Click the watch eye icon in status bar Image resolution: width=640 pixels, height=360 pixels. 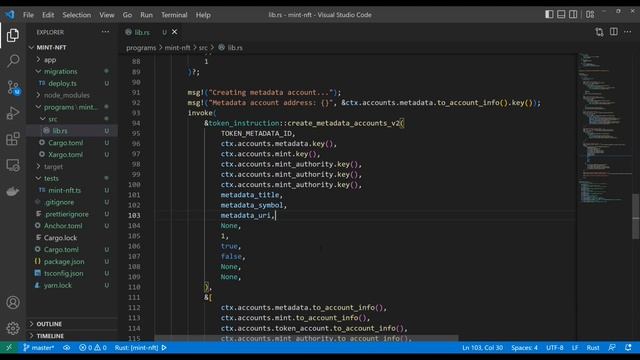67,348
